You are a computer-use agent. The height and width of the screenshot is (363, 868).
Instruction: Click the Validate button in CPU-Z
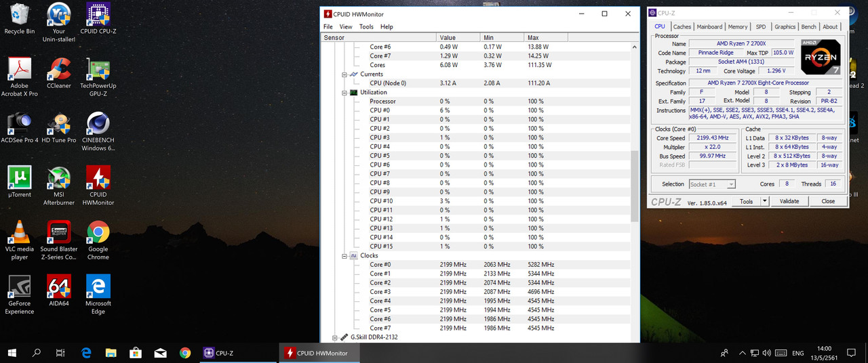pos(789,201)
